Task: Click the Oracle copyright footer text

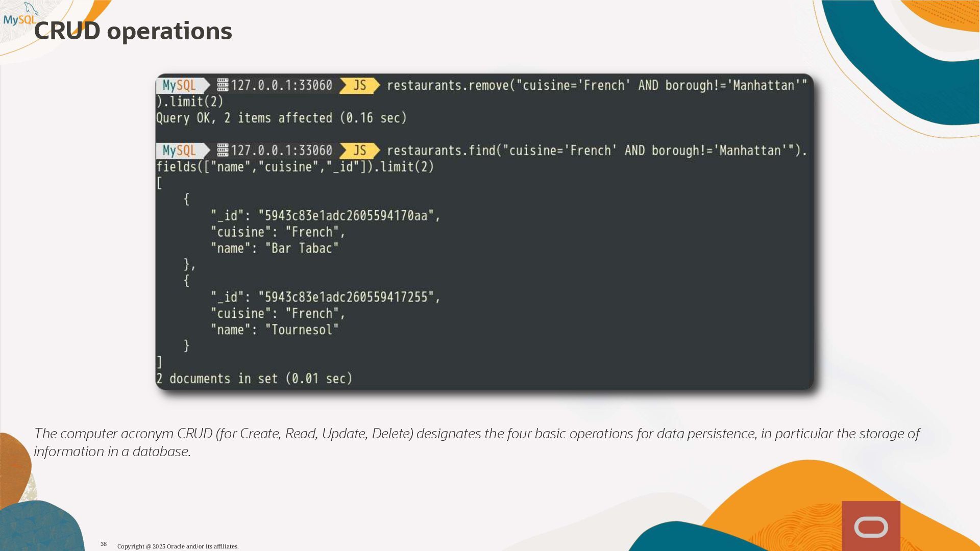Action: (x=178, y=546)
